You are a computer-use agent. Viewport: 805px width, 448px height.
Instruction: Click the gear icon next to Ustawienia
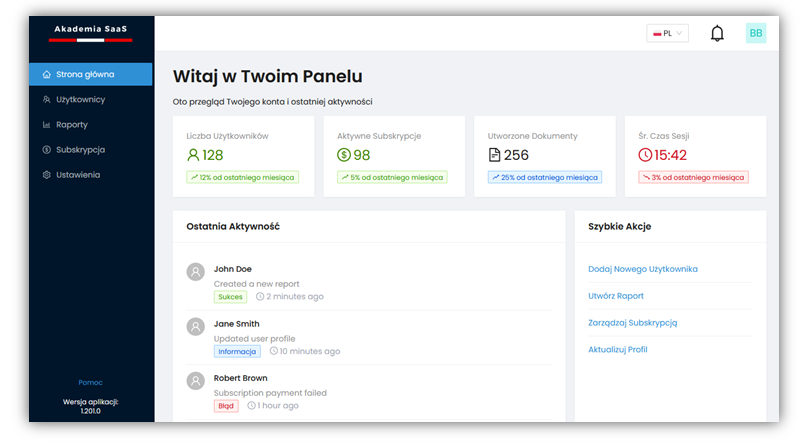(x=47, y=175)
